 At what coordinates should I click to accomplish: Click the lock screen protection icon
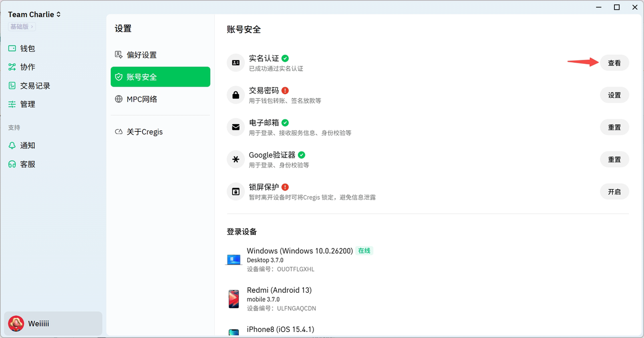click(x=235, y=192)
